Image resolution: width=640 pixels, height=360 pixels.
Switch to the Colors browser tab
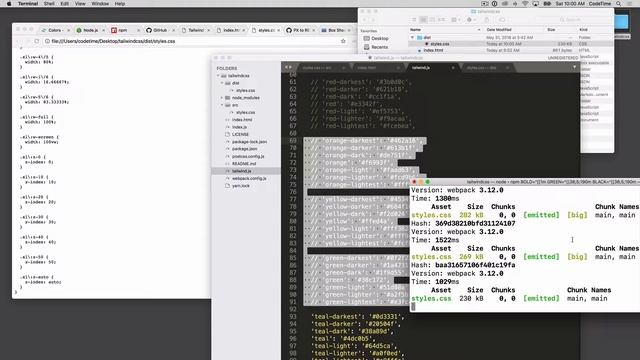[55, 30]
